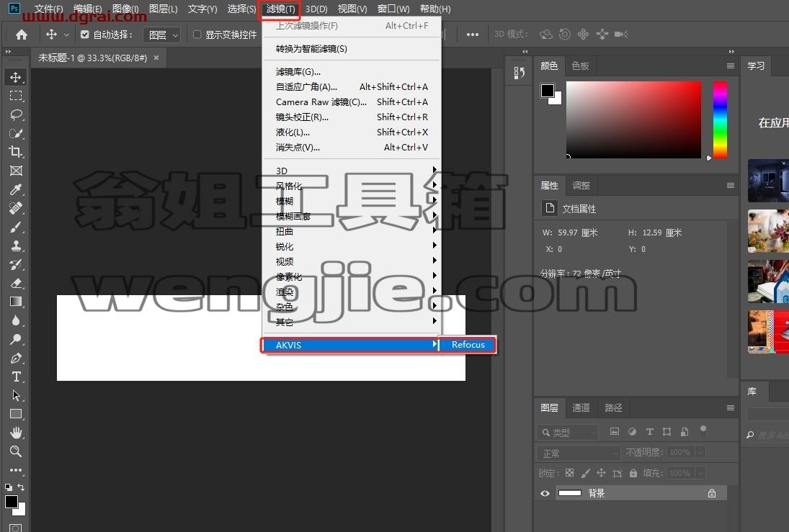Toggle the 自动选择 checkbox
Screen dimensions: 789x532
pos(84,34)
